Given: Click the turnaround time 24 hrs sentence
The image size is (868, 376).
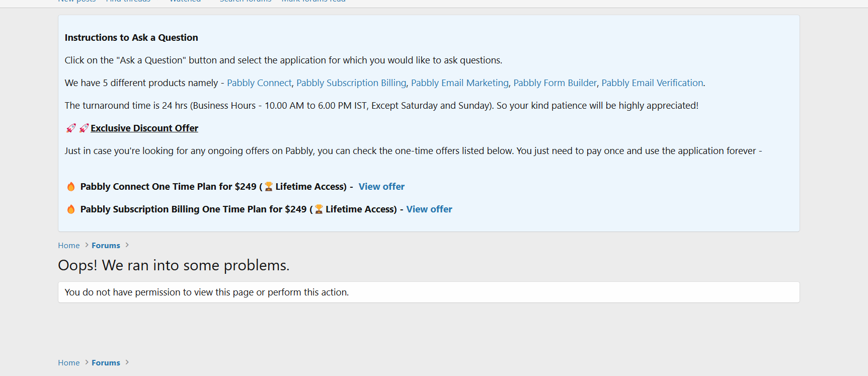Looking at the screenshot, I should tap(381, 106).
